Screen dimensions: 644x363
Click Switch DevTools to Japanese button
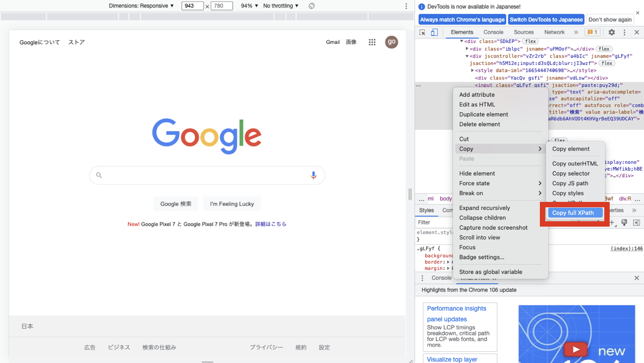tap(546, 19)
